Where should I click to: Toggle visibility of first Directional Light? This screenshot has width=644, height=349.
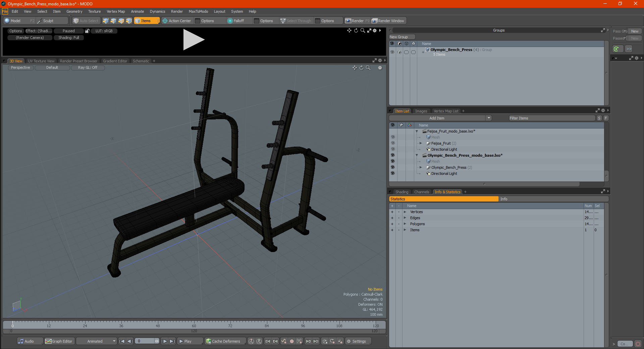[392, 149]
